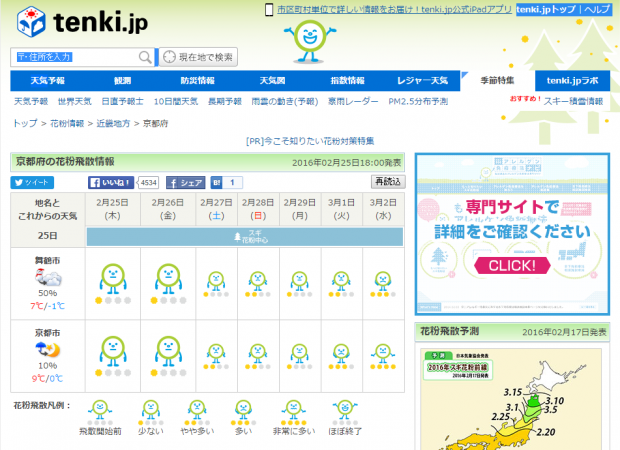This screenshot has height=450, width=620.
Task: Click 日直予報士 submenu link
Action: [x=123, y=102]
